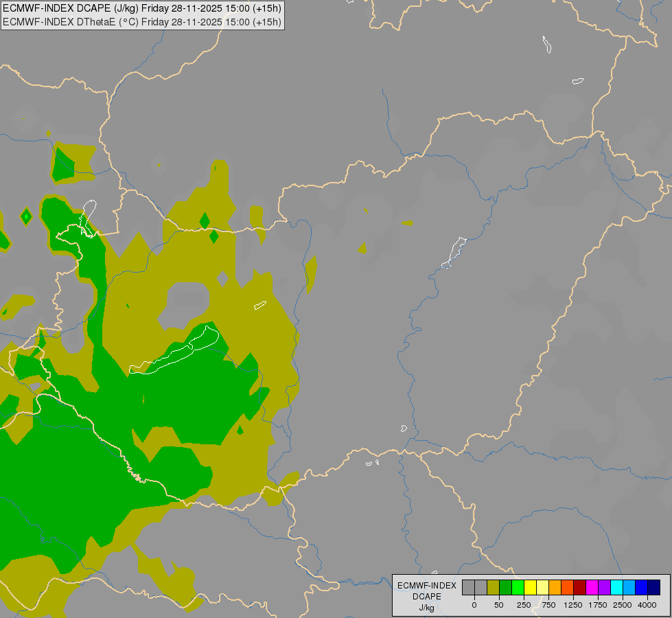This screenshot has width=672, height=618.
Task: Click the legend value 0
Action: click(x=474, y=605)
